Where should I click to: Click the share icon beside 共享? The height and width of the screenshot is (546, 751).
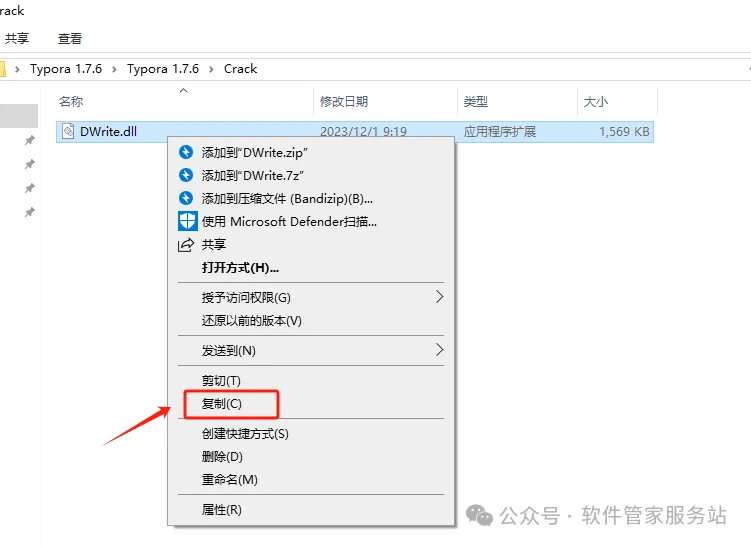(186, 245)
